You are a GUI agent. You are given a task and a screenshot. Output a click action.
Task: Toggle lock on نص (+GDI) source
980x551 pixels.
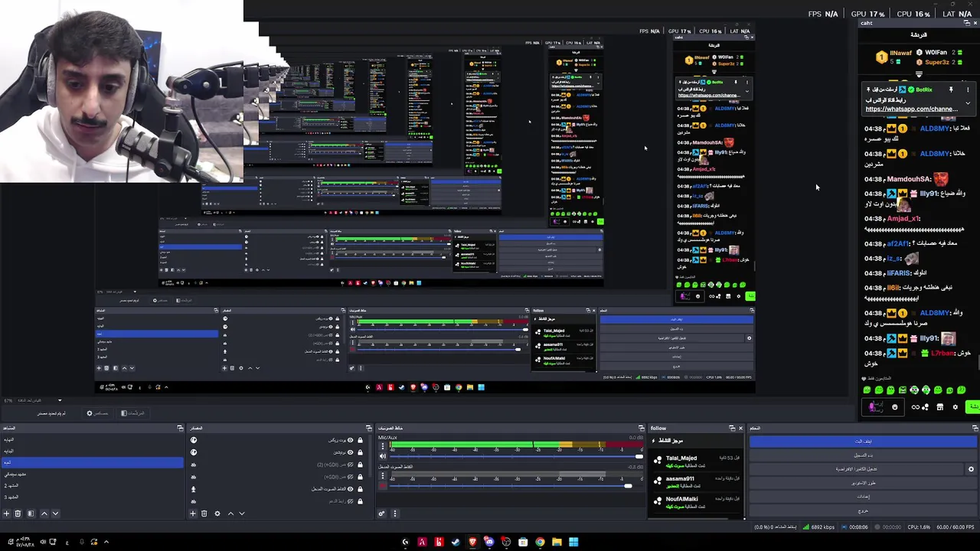click(360, 477)
